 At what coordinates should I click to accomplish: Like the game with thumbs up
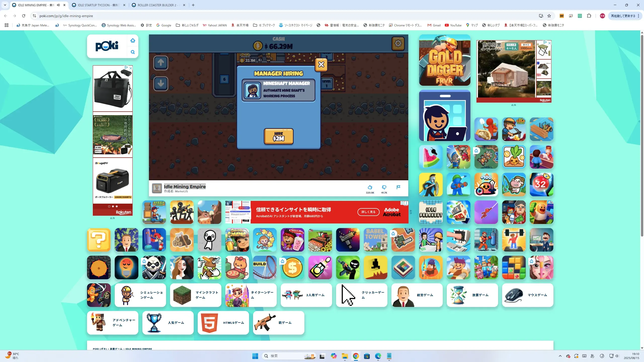pos(370,187)
